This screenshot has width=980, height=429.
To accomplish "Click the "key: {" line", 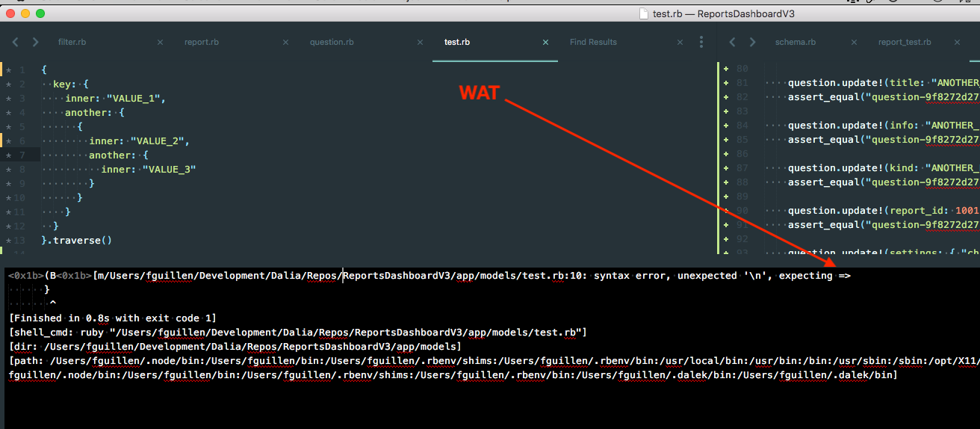I will (71, 84).
